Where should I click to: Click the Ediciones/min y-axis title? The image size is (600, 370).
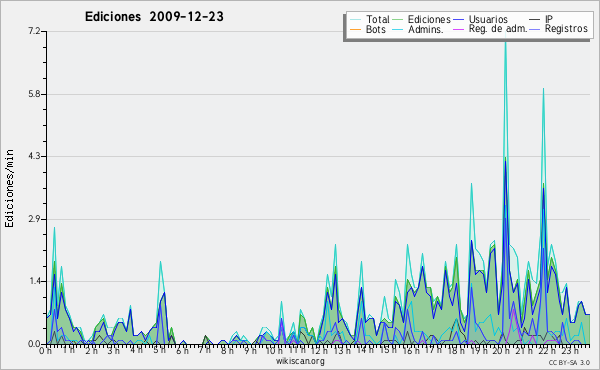[10, 188]
